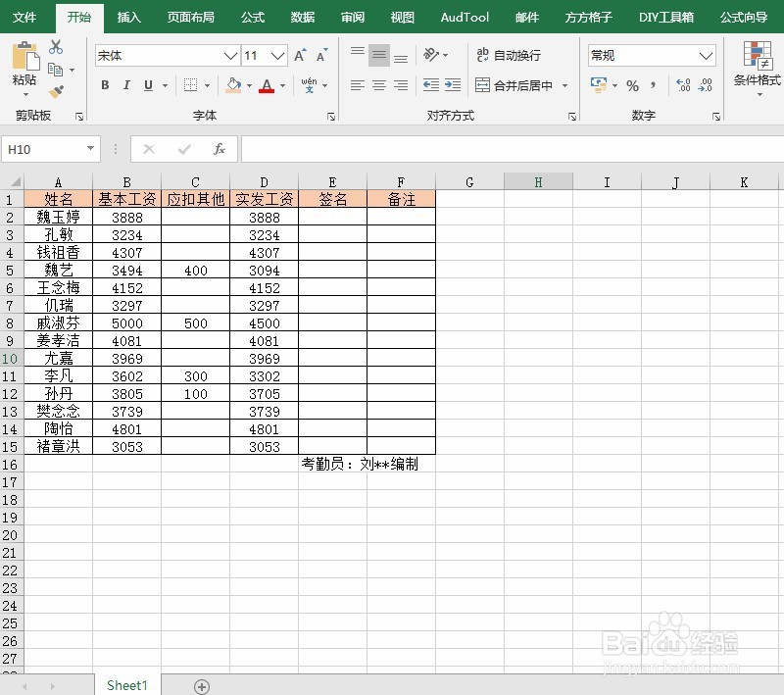Click the wén phonetic guide icon

(309, 85)
